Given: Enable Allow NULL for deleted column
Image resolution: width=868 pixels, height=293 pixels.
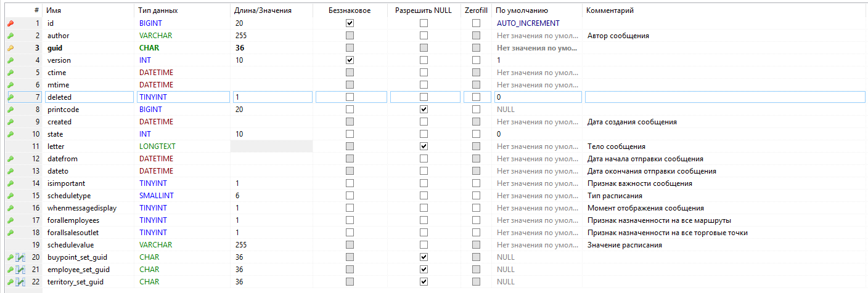Looking at the screenshot, I should 424,97.
